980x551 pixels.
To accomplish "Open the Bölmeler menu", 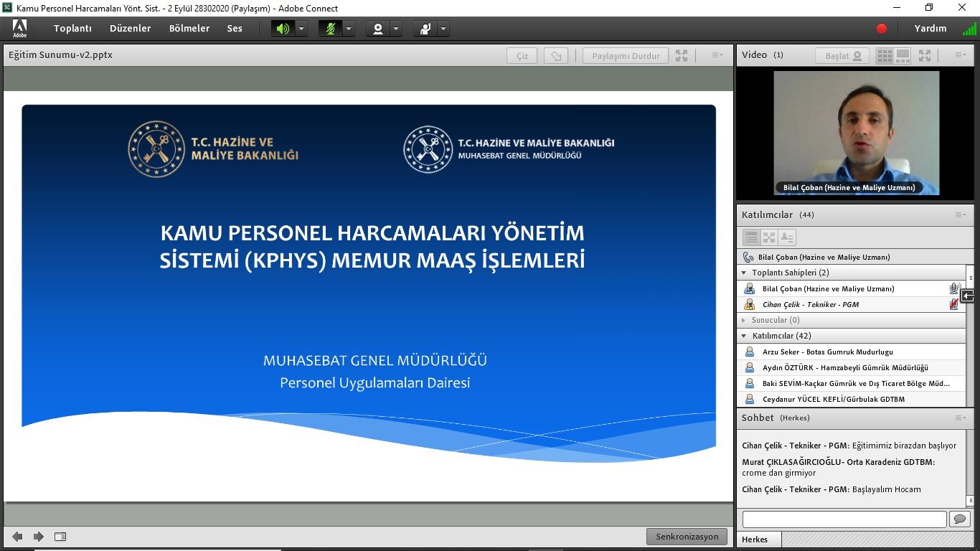I will pyautogui.click(x=189, y=29).
